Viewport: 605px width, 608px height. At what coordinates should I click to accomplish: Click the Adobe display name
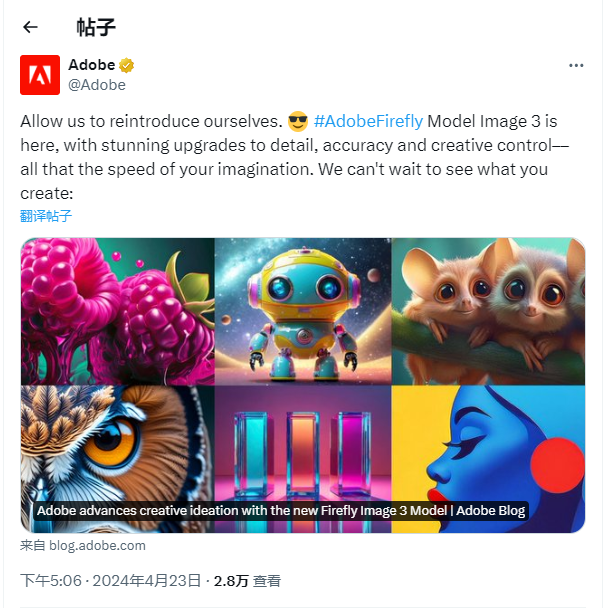coord(92,65)
